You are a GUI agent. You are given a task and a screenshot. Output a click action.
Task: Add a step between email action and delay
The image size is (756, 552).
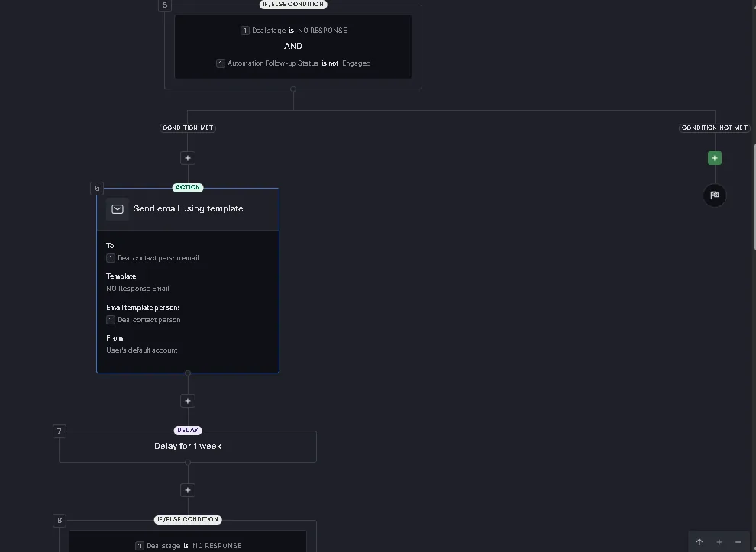click(x=188, y=401)
